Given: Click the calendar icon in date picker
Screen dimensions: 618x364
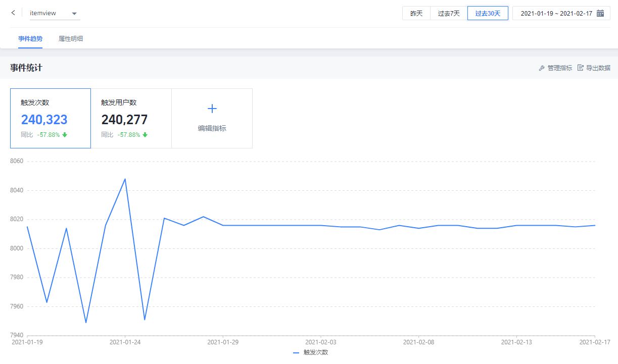Looking at the screenshot, I should (600, 14).
